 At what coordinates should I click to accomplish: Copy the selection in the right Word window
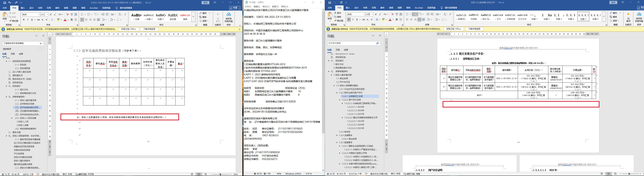[x=337, y=17]
